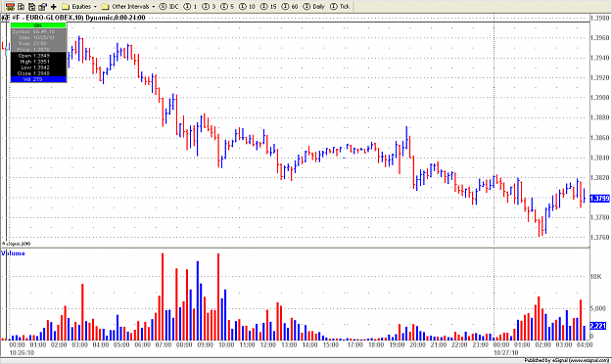This screenshot has width=612, height=364.
Task: Click the page icon just before the properties icon
Action: (31, 6)
